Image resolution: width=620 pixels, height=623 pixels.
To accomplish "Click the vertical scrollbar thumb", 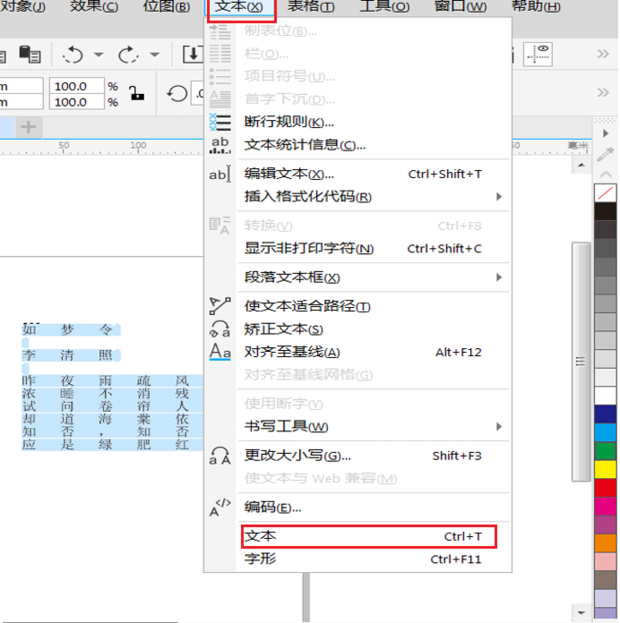I will click(x=581, y=362).
